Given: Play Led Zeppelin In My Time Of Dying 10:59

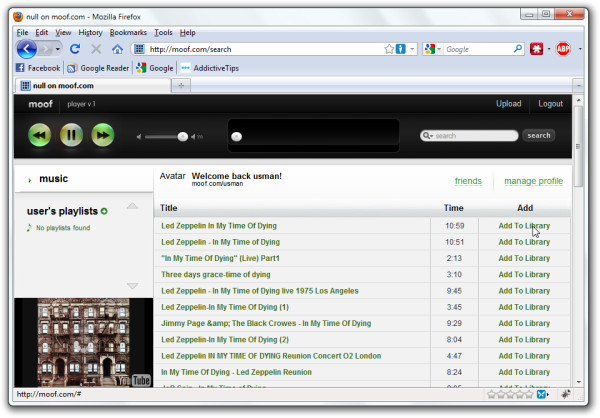Looking at the screenshot, I should [x=218, y=226].
